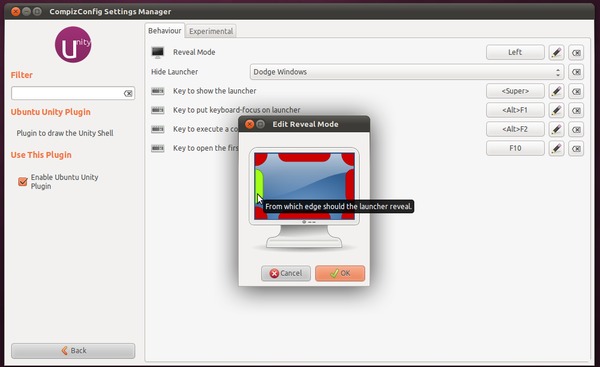Edit the Alt+F2 binding with the pencil icon
The height and width of the screenshot is (367, 600).
[556, 129]
